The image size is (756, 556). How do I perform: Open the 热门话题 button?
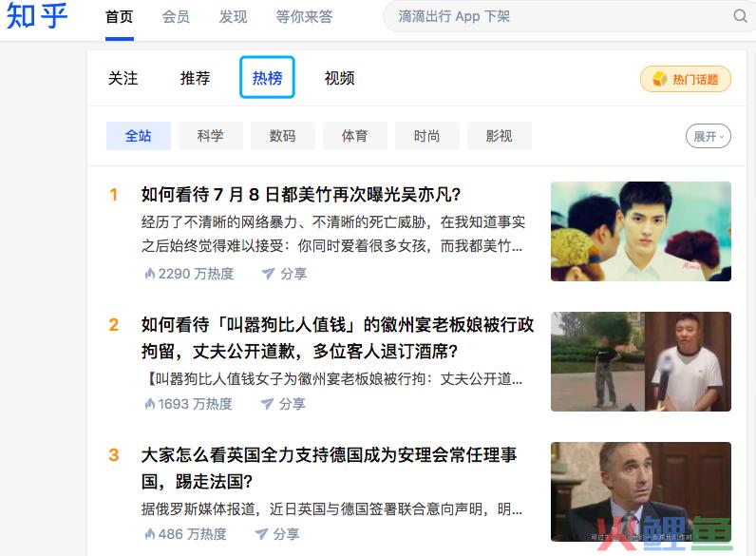[x=686, y=79]
